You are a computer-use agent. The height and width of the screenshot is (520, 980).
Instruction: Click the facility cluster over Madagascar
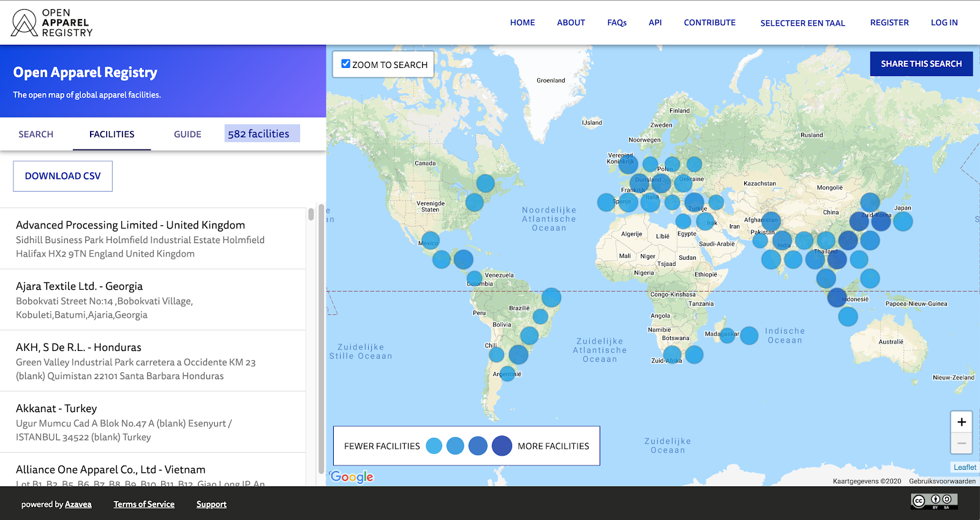[x=727, y=335]
